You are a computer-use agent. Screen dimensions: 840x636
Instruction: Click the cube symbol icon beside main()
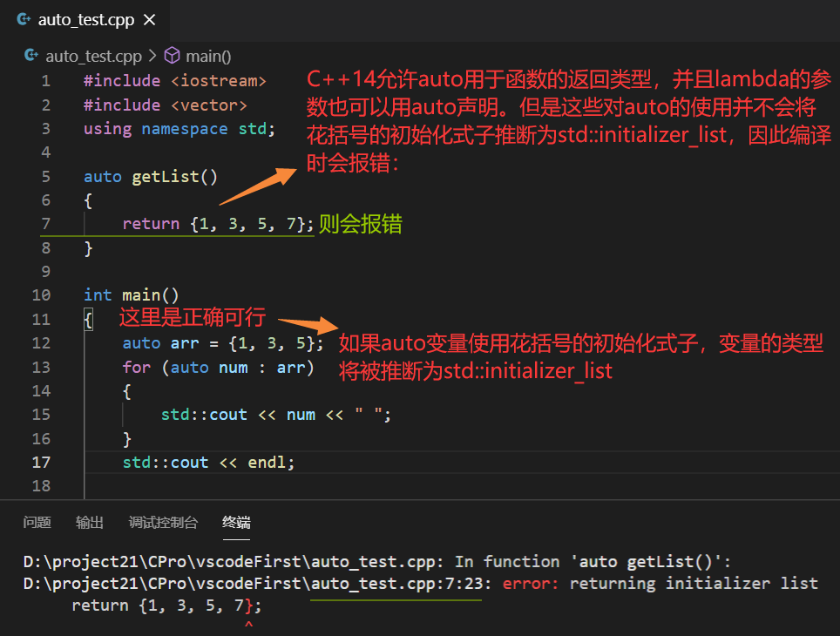point(172,55)
